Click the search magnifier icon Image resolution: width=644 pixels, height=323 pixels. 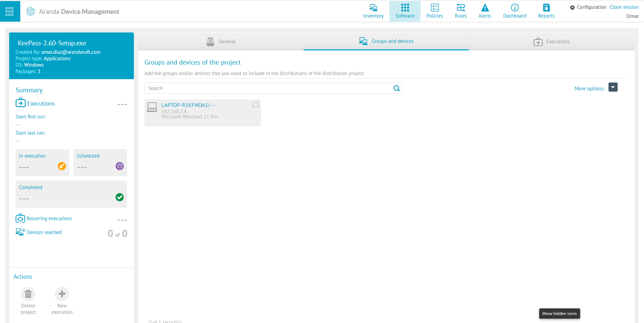[x=397, y=88]
